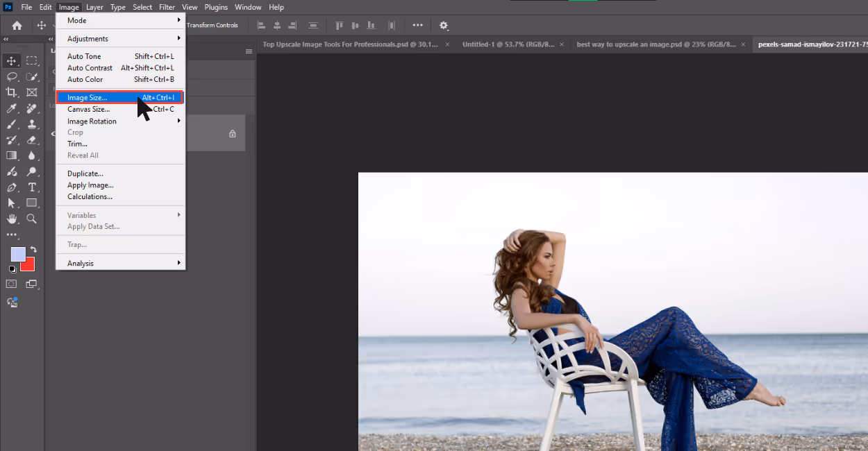Click align left edges icon
Viewport: 868px width, 451px height.
pos(262,25)
